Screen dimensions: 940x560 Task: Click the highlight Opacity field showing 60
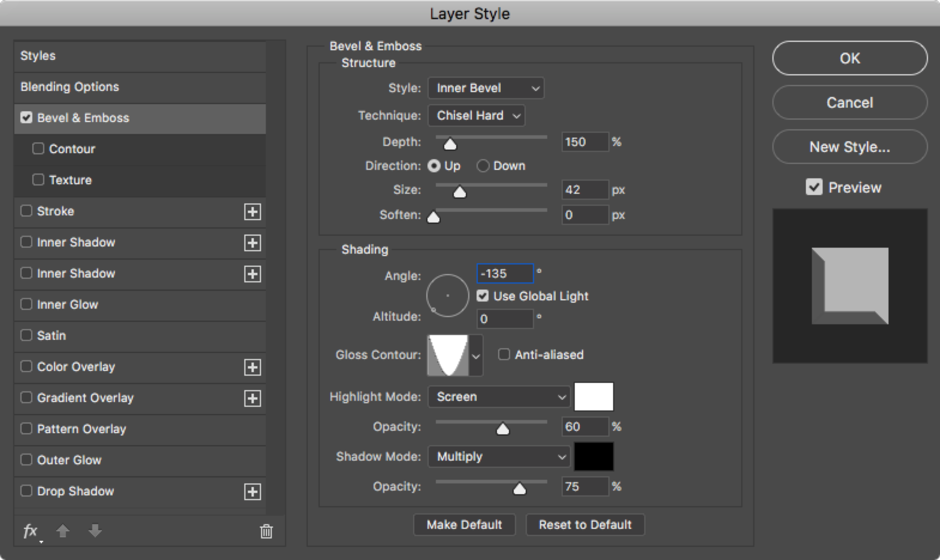(585, 427)
